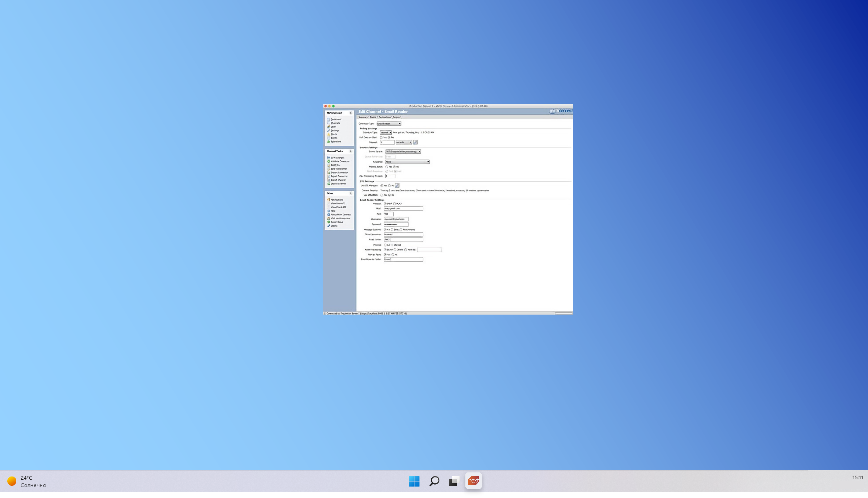The image size is (868, 498).
Task: Click the Filter Expression field
Action: (x=403, y=235)
